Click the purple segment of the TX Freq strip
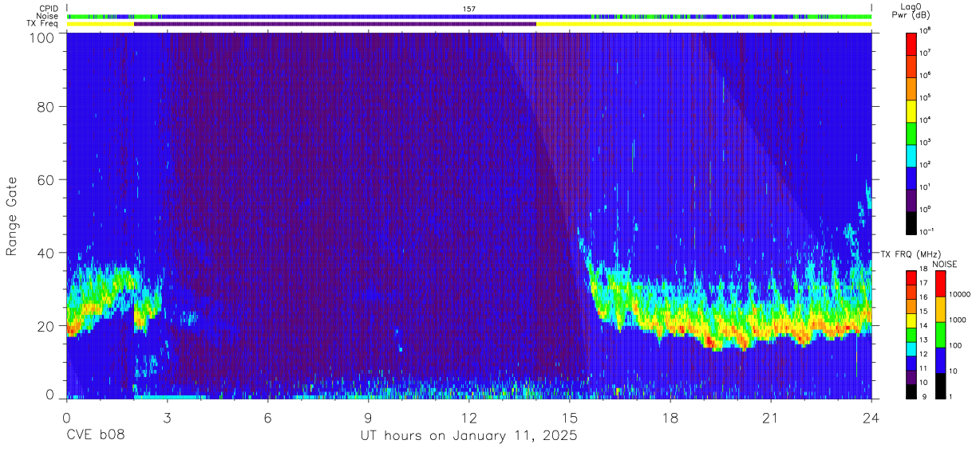Screen dimensions: 980x452 tap(335, 24)
